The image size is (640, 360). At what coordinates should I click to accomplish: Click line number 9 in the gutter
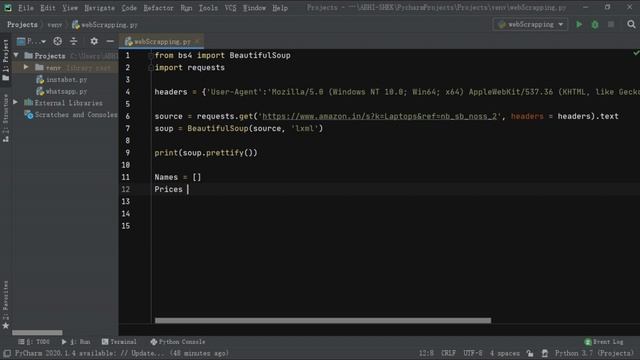(x=127, y=153)
